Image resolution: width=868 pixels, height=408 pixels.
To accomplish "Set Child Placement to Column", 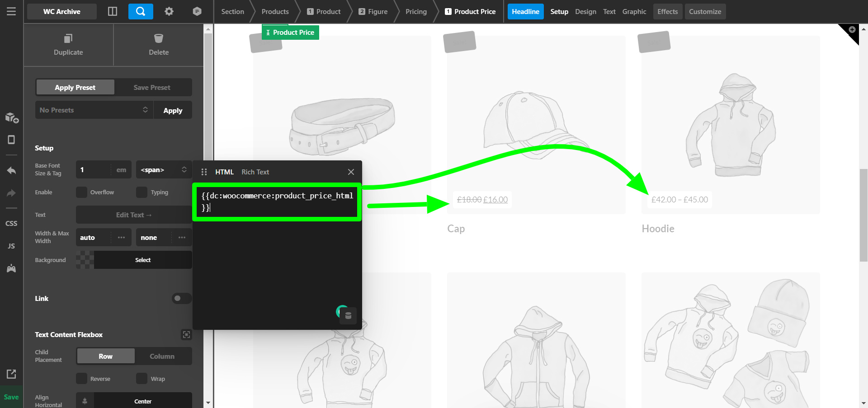I will [x=162, y=356].
